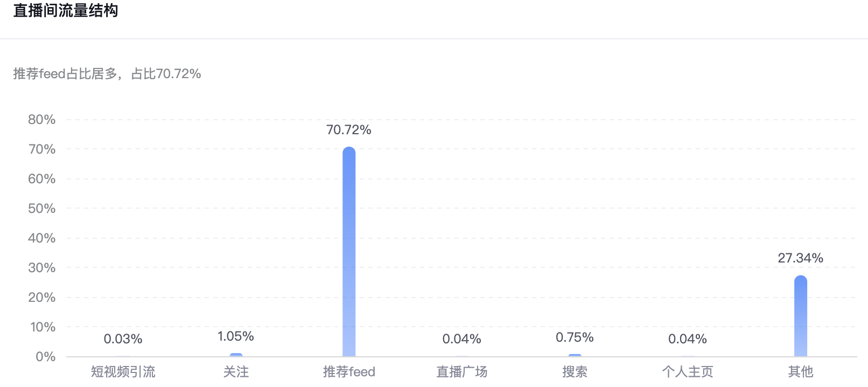Click the 1.05% value label
The width and height of the screenshot is (868, 387).
coord(236,336)
